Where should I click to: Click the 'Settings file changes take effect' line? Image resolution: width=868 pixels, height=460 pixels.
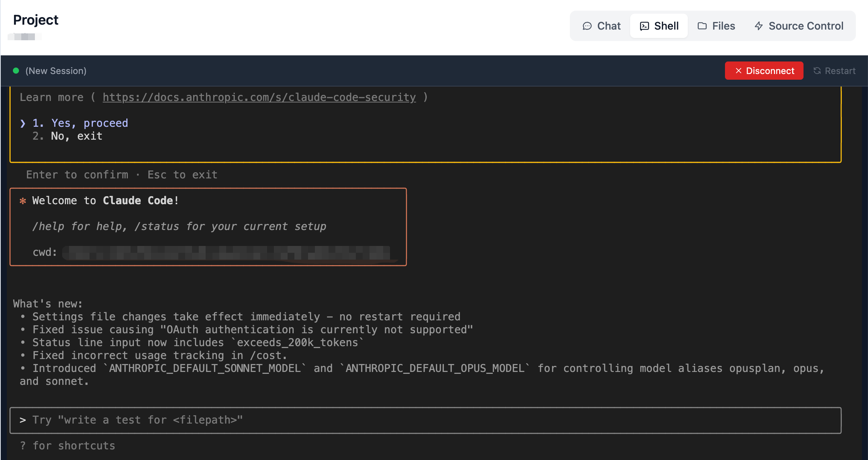[246, 317]
